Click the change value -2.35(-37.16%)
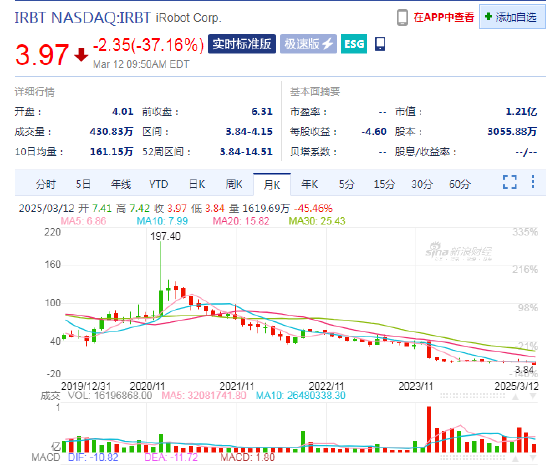Screen dimensions: 550x465 [x=148, y=45]
